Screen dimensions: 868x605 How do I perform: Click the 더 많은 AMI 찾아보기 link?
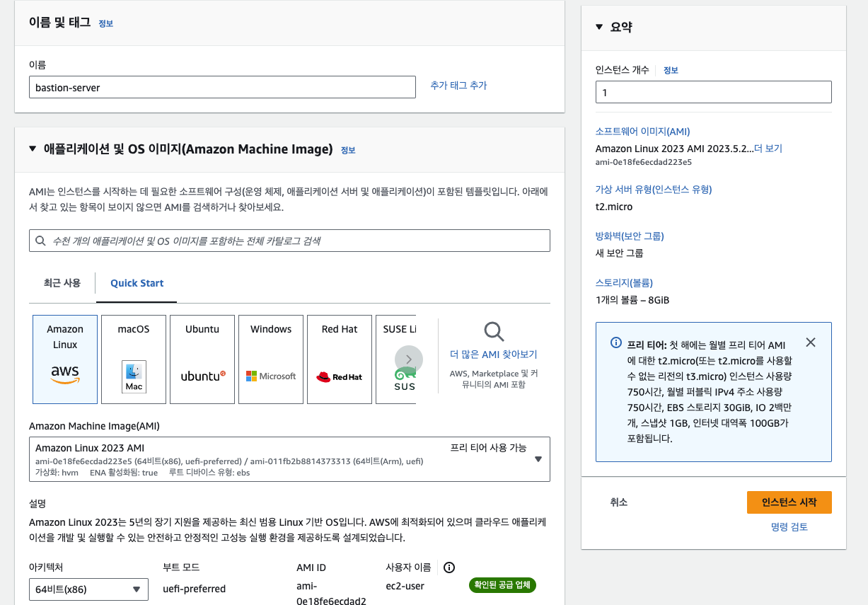tap(494, 355)
